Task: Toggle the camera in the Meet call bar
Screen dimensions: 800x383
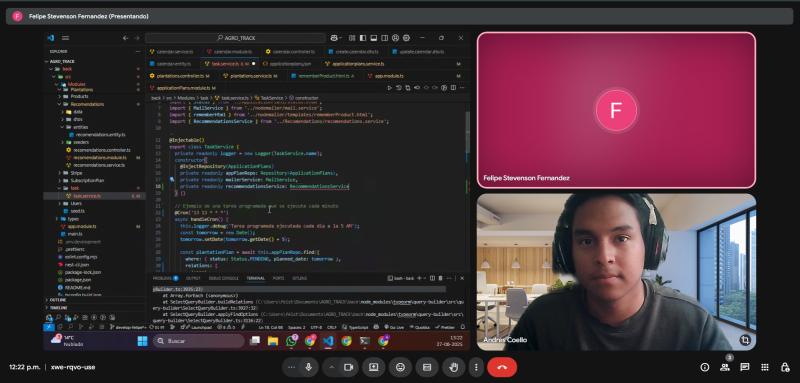Action: [348, 367]
